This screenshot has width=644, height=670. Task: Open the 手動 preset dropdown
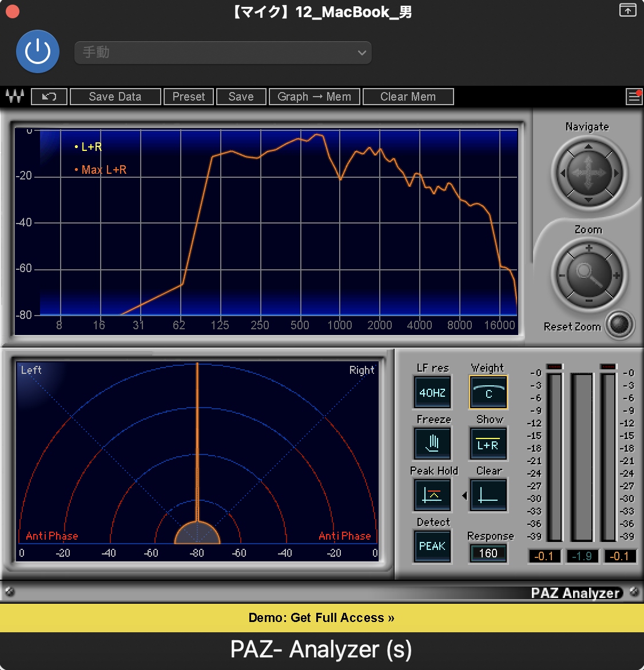[223, 53]
